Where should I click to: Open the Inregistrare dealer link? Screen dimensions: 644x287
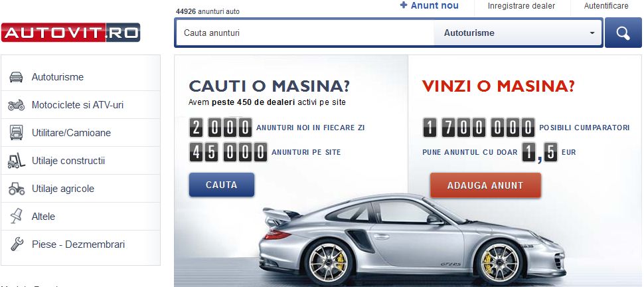pyautogui.click(x=521, y=6)
